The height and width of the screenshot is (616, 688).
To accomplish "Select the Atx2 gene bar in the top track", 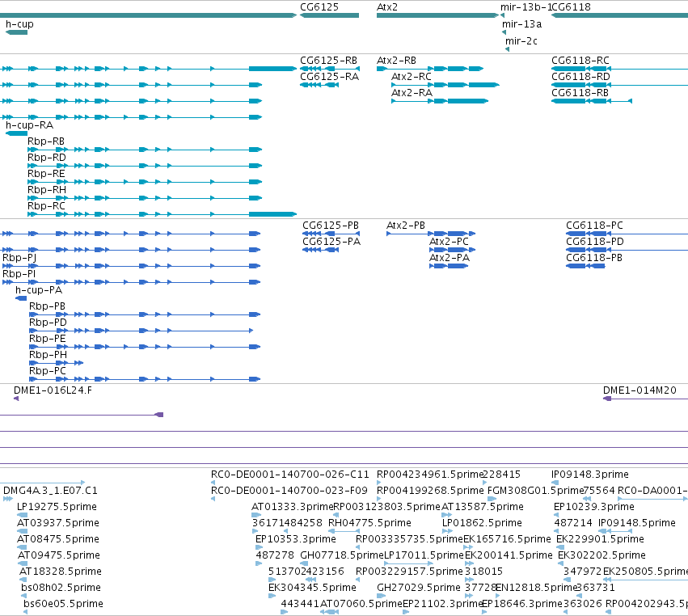I will (437, 15).
